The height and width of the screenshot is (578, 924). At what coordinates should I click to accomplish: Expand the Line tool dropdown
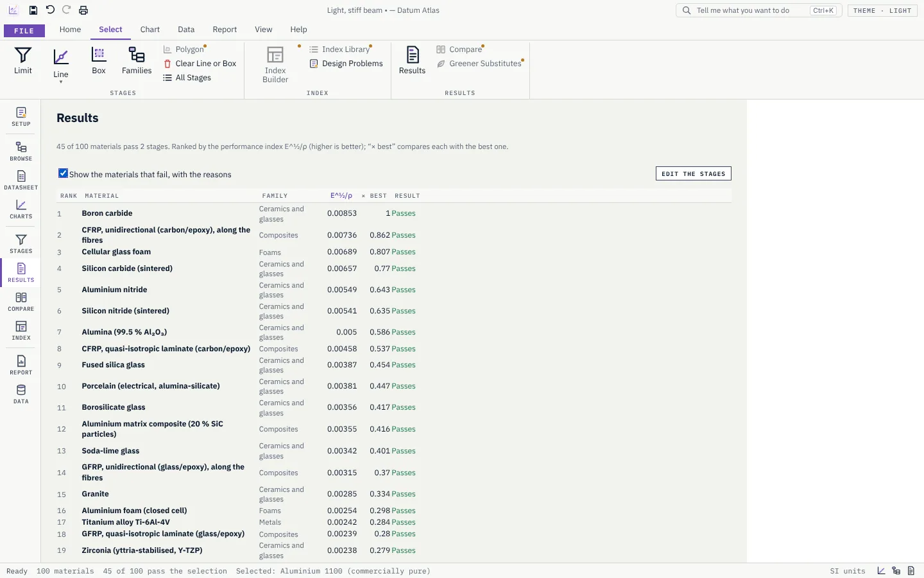(x=61, y=82)
